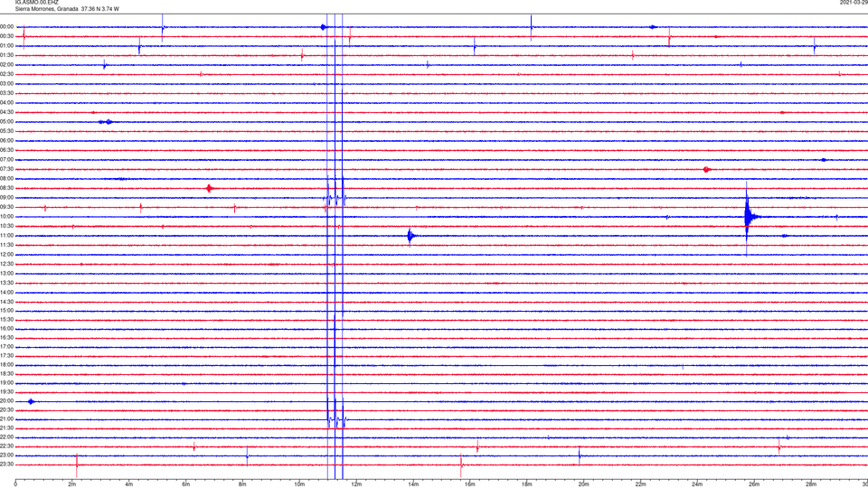Click the 2m tick on time axis

point(72,484)
